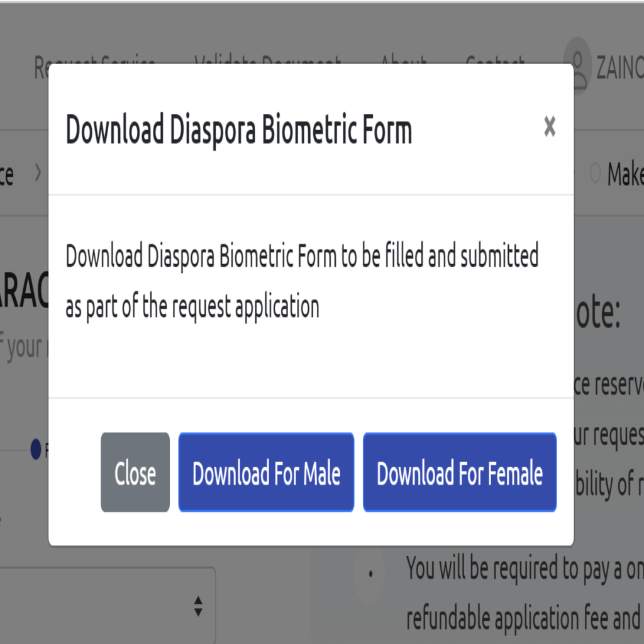Click the dialog's form description text
Viewport: 644px width, 644px height.
(x=302, y=282)
